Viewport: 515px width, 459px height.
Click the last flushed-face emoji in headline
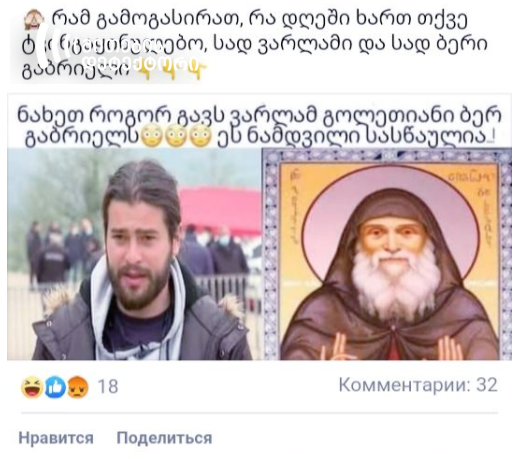pos(201,137)
